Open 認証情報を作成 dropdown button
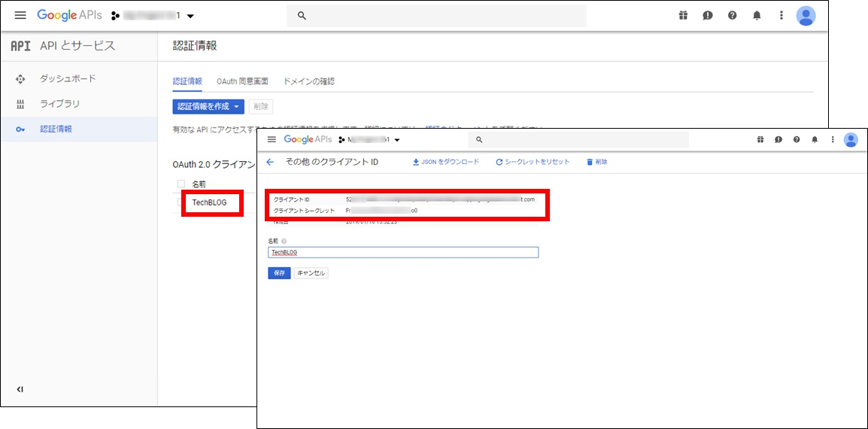868x429 pixels. point(208,106)
